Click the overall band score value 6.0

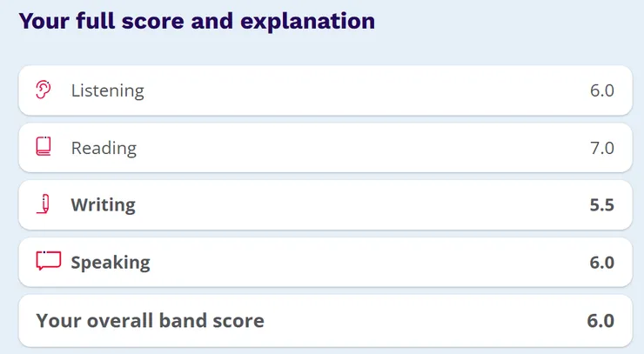point(600,320)
